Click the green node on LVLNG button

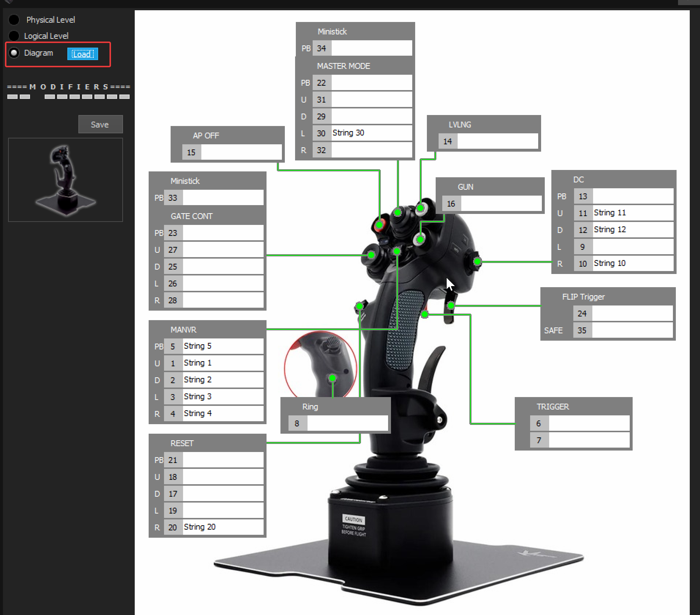420,208
